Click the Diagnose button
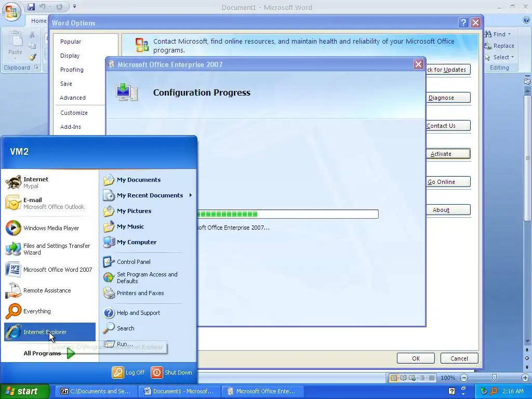 448,98
